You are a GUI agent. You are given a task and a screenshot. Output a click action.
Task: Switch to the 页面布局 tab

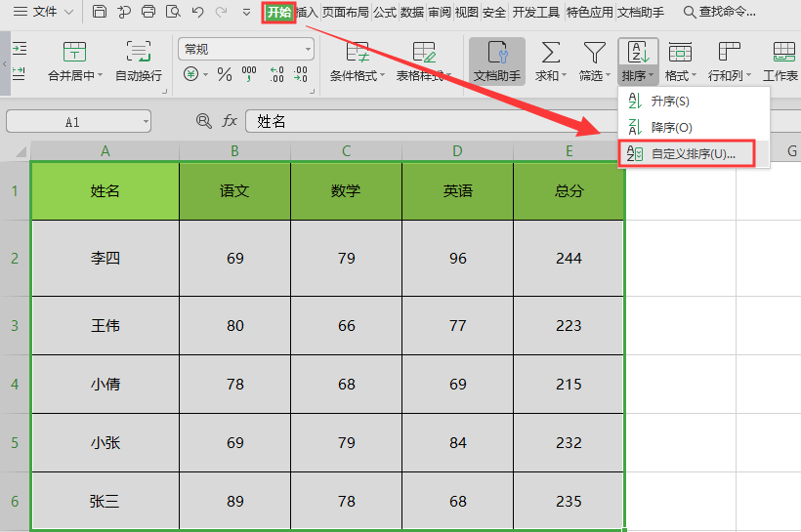[x=346, y=12]
